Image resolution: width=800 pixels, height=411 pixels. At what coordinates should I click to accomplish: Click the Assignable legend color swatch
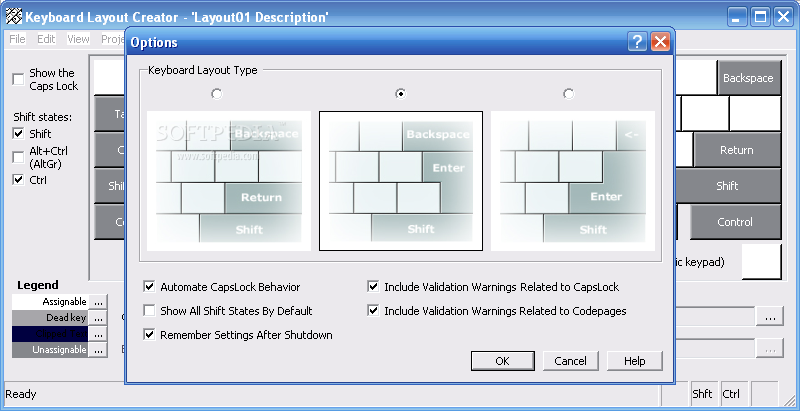[50, 301]
